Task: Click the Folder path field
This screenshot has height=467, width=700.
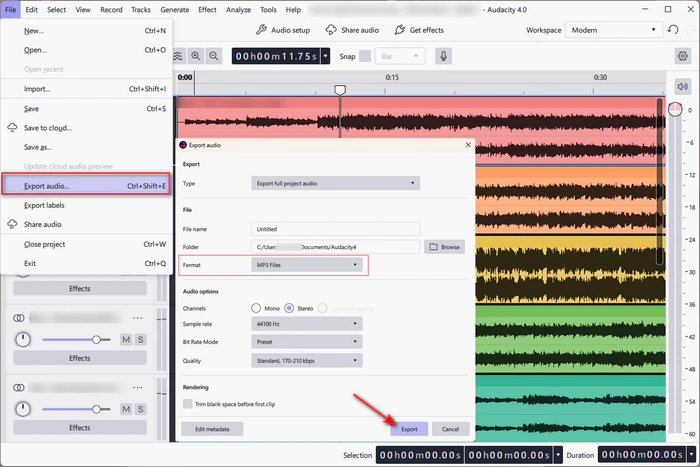Action: 335,247
